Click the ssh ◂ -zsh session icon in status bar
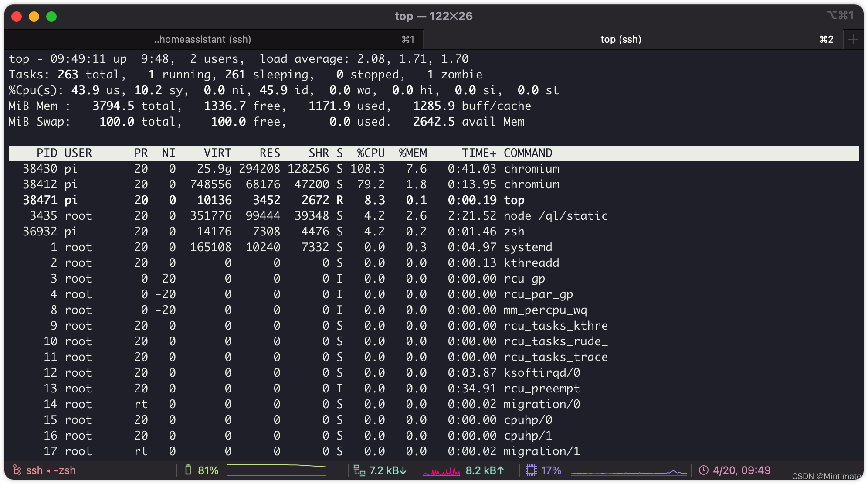This screenshot has width=868, height=484. coord(17,470)
